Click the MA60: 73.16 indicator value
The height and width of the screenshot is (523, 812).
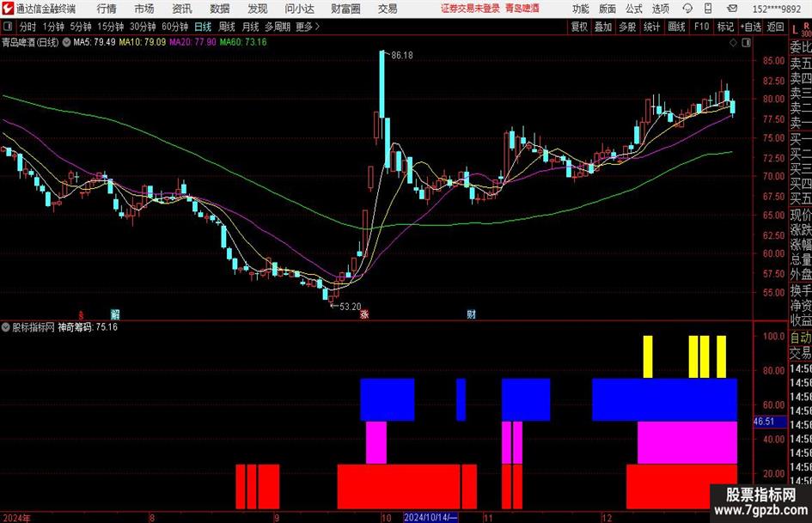click(243, 42)
